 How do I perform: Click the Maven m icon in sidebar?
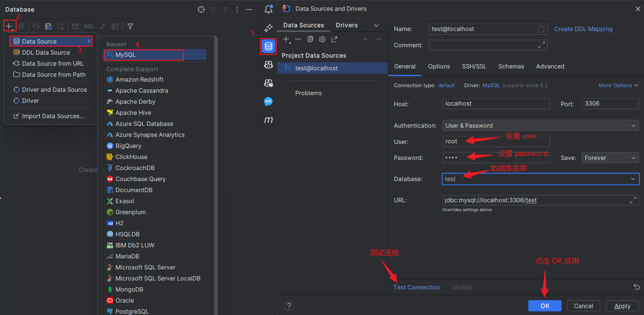pos(268,120)
